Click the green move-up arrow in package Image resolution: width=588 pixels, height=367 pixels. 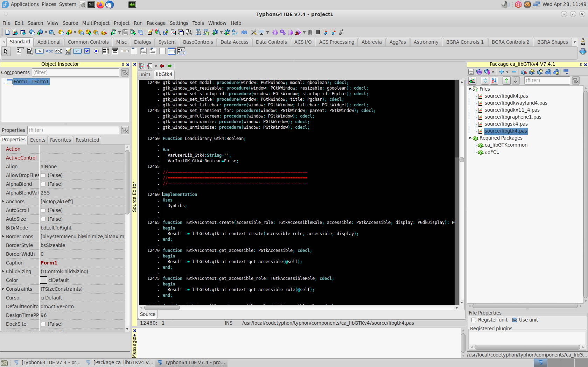pos(506,80)
